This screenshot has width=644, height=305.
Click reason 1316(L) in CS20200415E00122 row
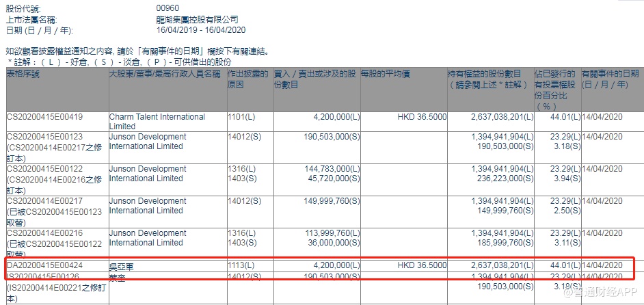[241, 169]
